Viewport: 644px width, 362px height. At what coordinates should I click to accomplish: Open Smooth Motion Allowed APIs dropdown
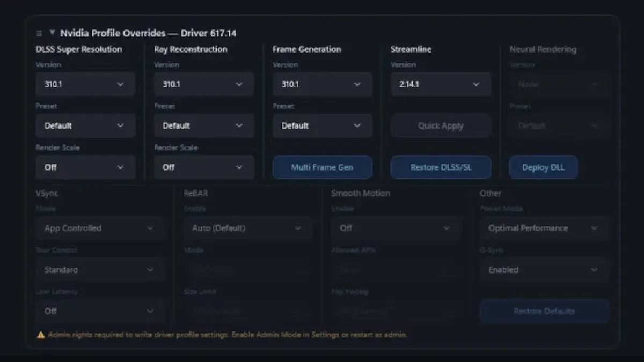pyautogui.click(x=396, y=270)
